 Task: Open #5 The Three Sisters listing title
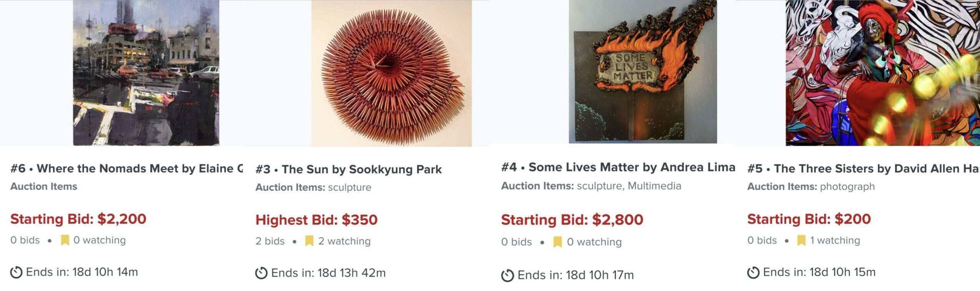pyautogui.click(x=863, y=169)
